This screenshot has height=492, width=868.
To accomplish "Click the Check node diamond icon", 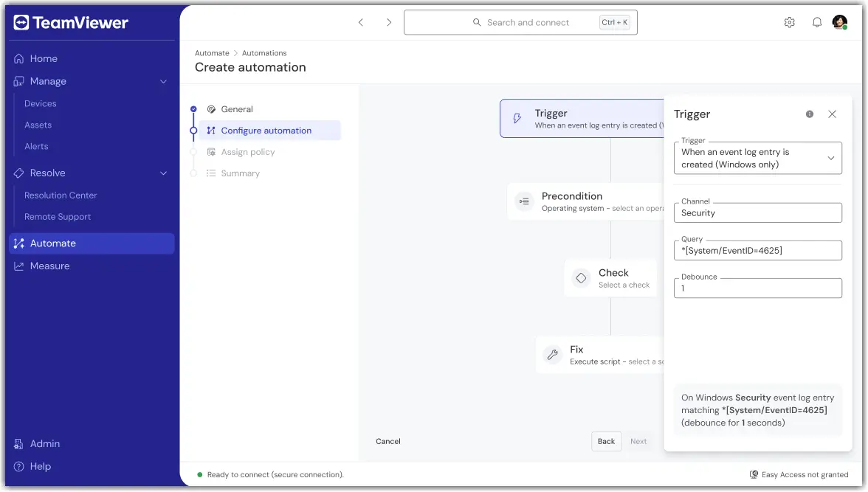I will click(581, 278).
